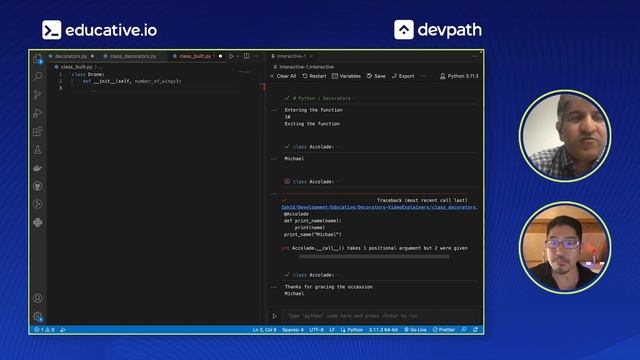Open the Search view in the activity bar

[38, 76]
